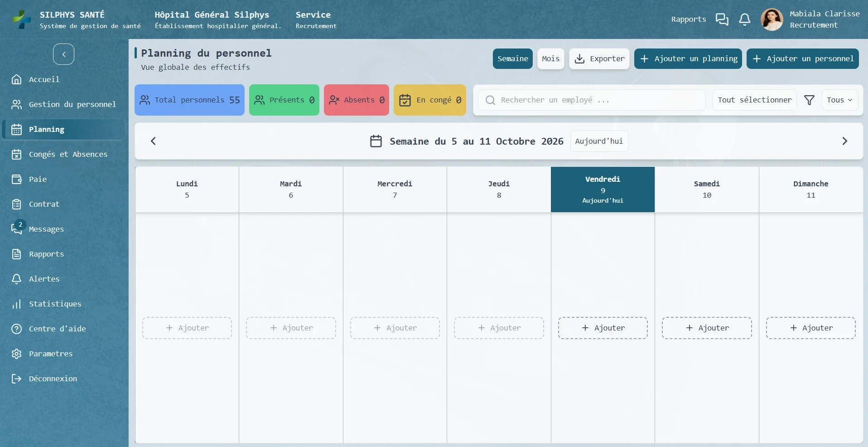Click the Silphys Santé logo
The image size is (868, 447).
click(21, 19)
